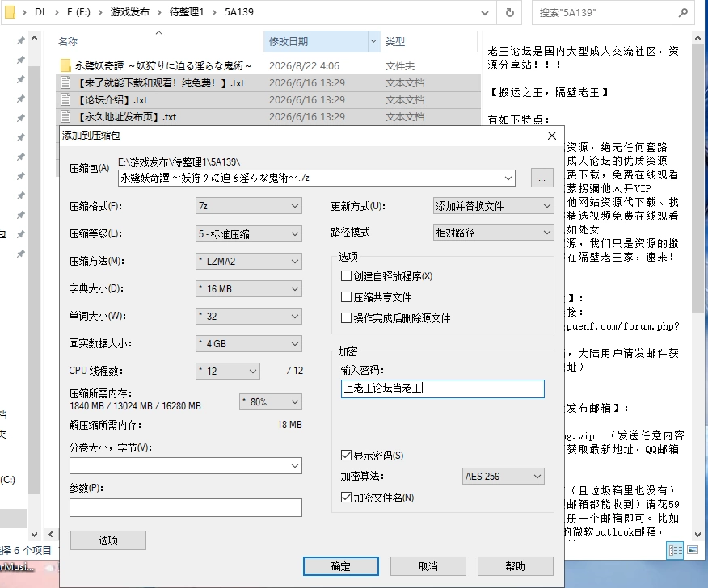Open 路径模式 dropdown 相对路径
The height and width of the screenshot is (588, 708).
click(x=494, y=233)
